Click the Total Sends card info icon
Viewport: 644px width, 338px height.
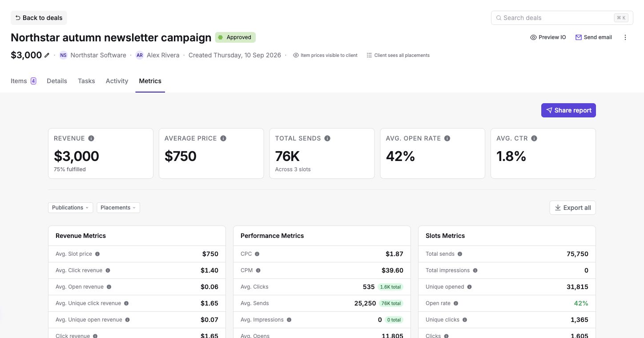pos(327,138)
